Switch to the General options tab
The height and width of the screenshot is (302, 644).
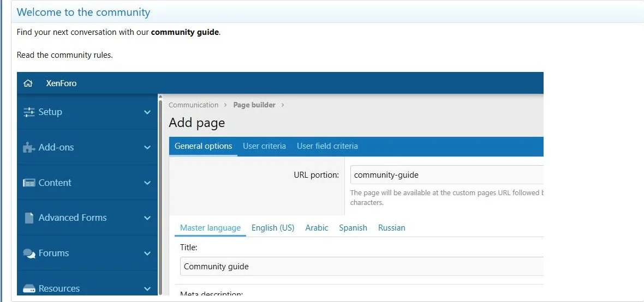pos(204,146)
